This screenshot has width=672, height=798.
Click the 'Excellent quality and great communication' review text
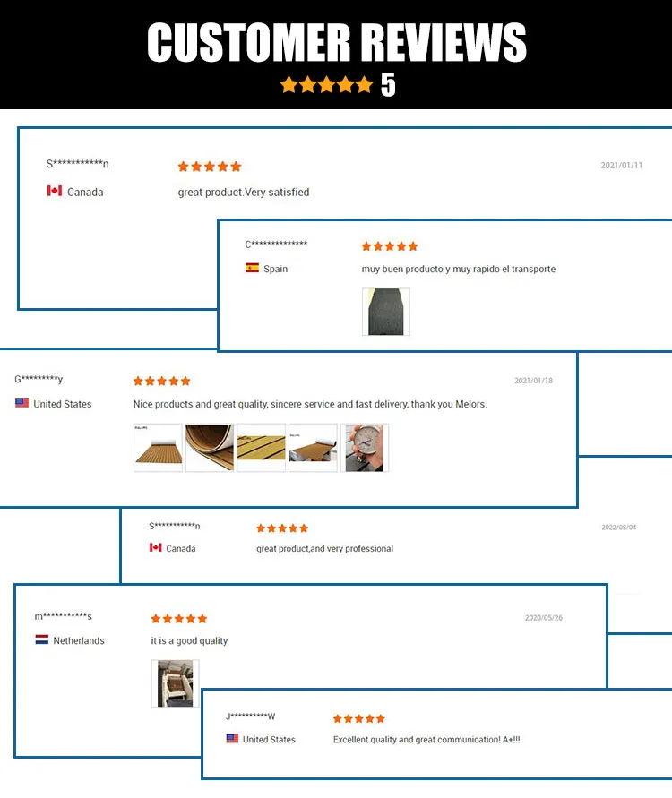426,740
